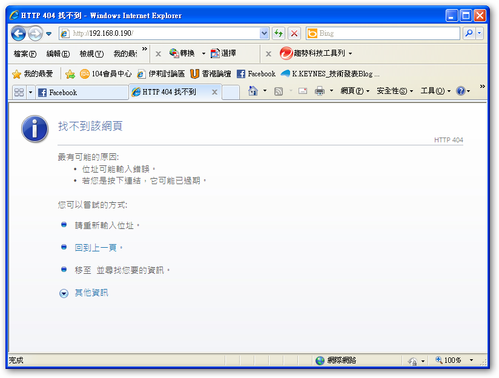Open the 編輯(E) menu
The width and height of the screenshot is (499, 378).
click(58, 53)
